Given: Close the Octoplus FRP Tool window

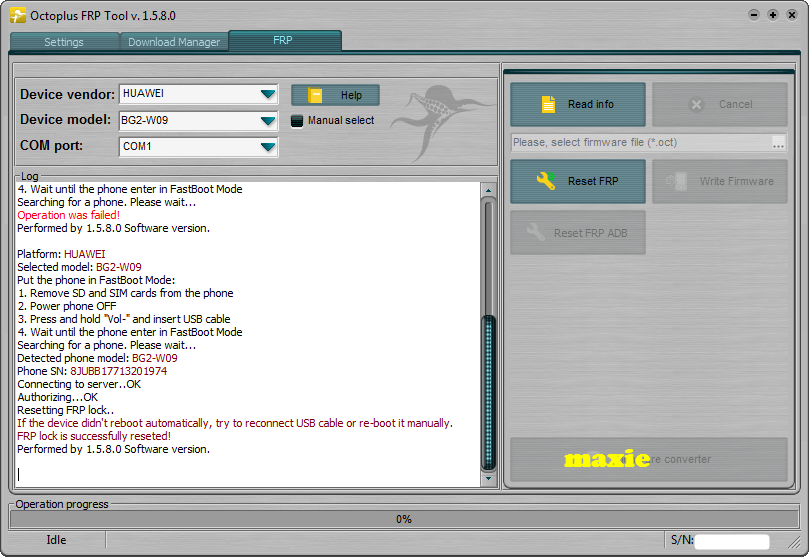Looking at the screenshot, I should [x=792, y=15].
